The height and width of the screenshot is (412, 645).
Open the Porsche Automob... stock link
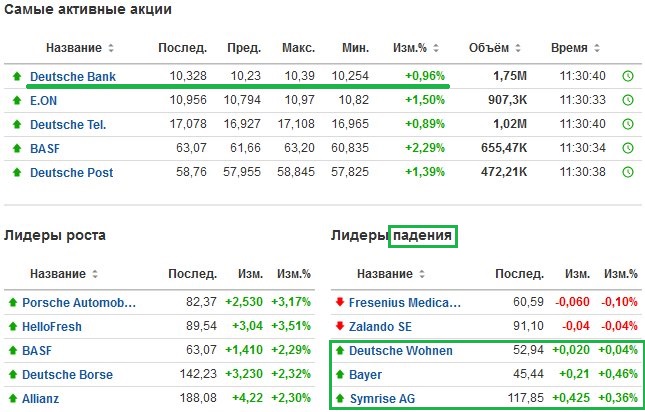tap(79, 303)
